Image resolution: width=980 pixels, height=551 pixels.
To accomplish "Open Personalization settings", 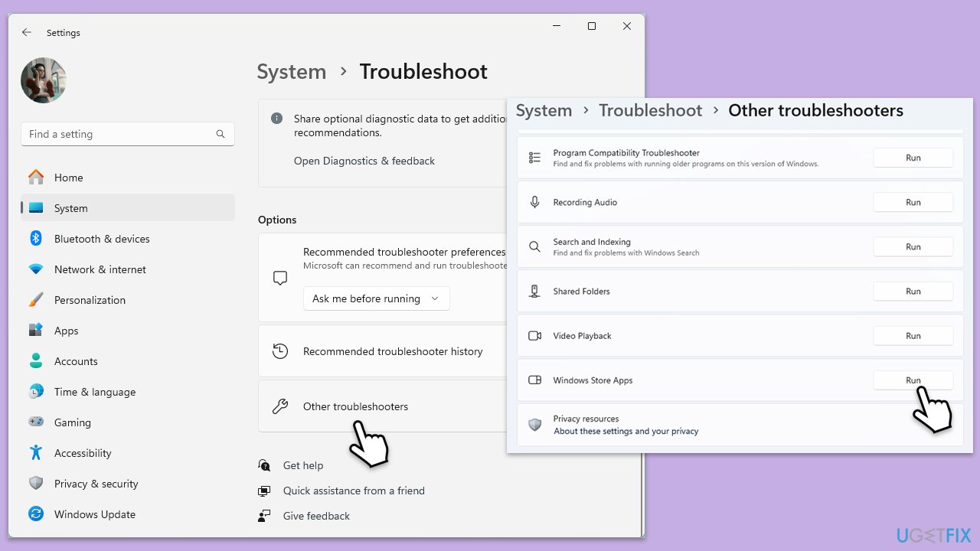I will [128, 300].
